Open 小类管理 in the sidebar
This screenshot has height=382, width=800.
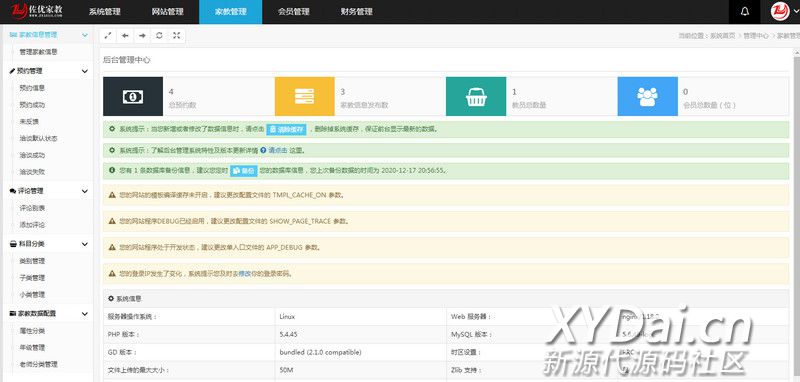click(x=32, y=295)
